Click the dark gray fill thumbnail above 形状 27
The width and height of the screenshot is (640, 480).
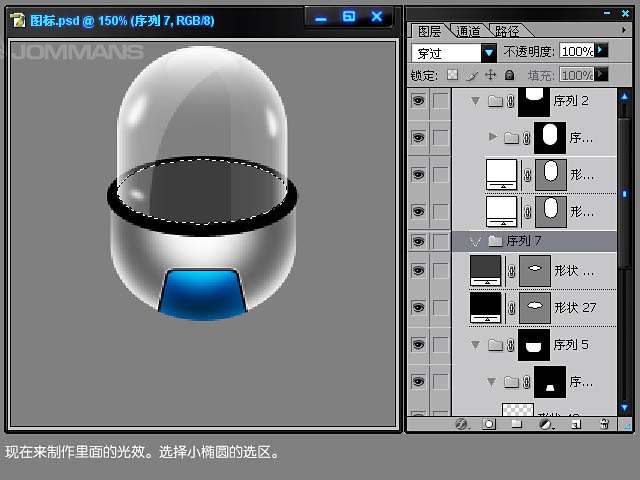click(x=485, y=271)
